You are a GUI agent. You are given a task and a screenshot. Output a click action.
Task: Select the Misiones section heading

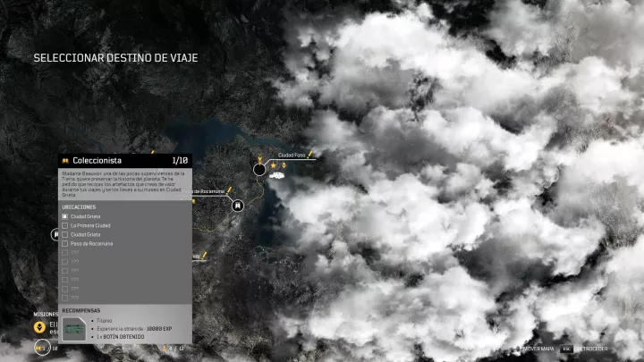coord(46,315)
